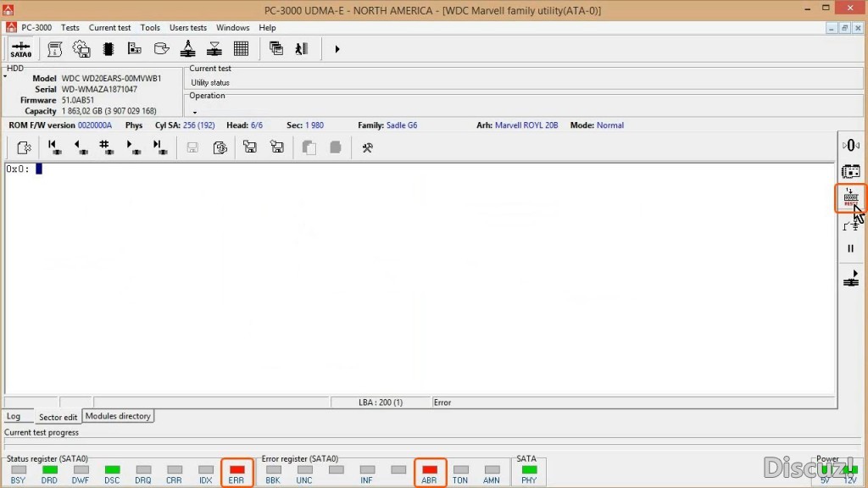868x488 pixels.
Task: Click the stacked windows icon
Action: pyautogui.click(x=275, y=49)
